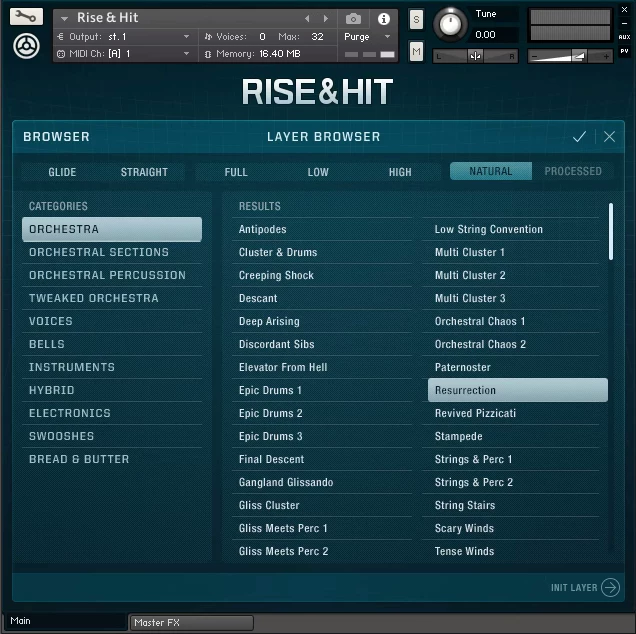Select the Bells category

112,344
